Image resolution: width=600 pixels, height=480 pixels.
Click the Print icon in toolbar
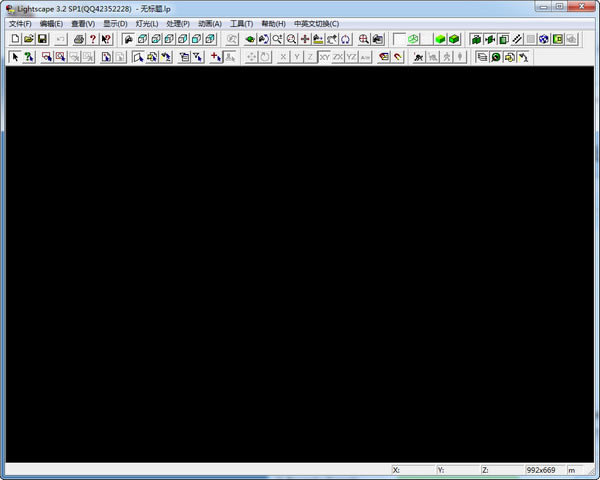click(x=79, y=39)
